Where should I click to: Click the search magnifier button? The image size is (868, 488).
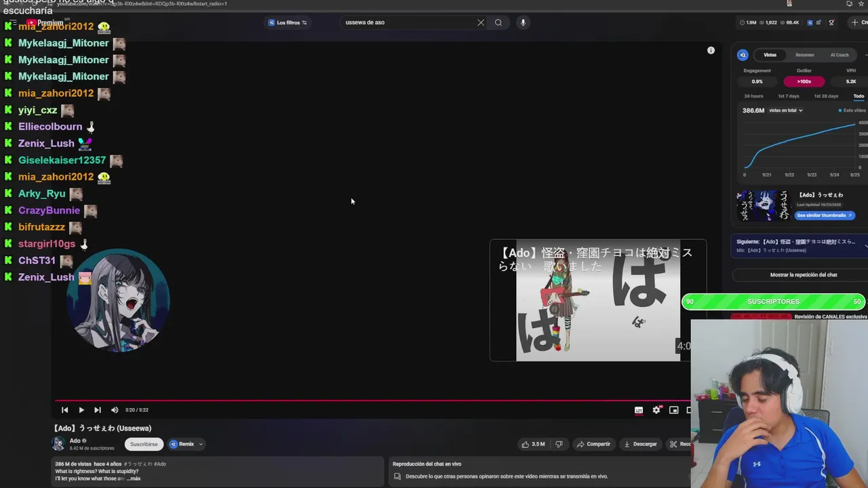click(x=498, y=22)
